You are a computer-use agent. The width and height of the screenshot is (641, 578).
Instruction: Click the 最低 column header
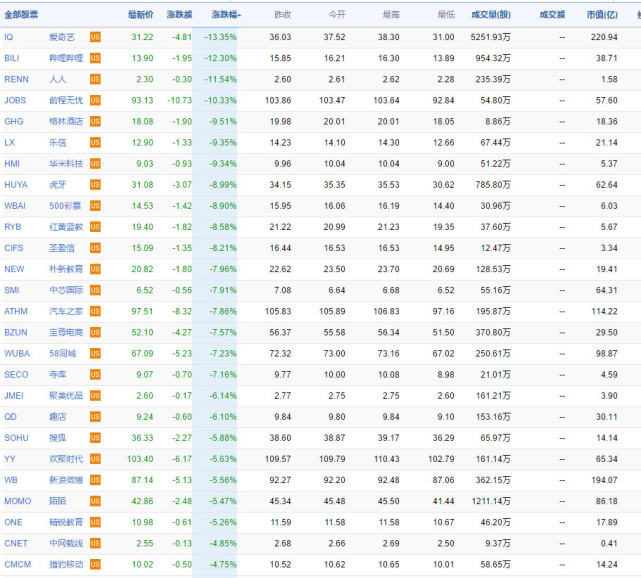(446, 15)
